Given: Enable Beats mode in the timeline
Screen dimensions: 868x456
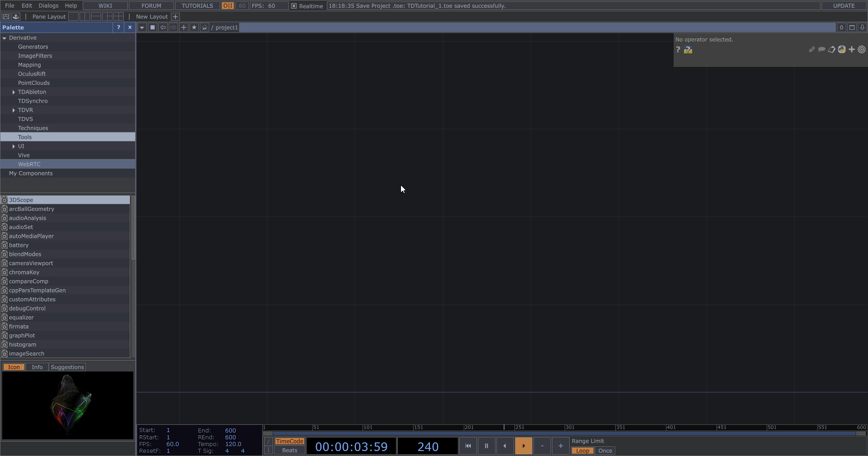Looking at the screenshot, I should (289, 450).
